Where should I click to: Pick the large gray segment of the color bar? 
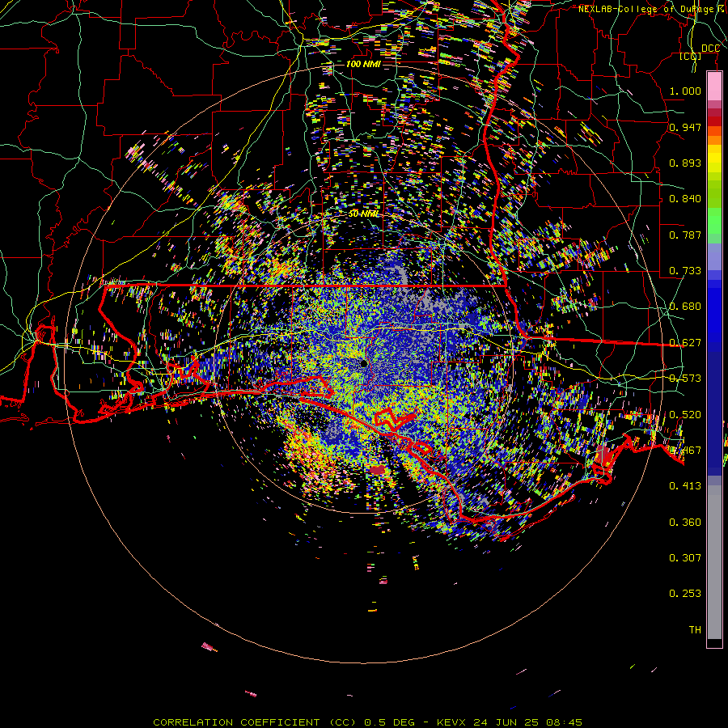point(714,562)
